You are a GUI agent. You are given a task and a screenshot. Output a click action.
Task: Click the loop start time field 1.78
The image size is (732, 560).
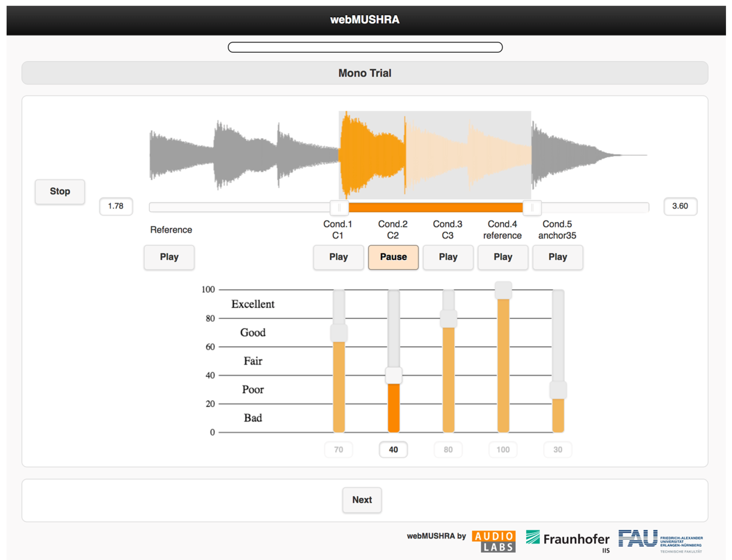(x=116, y=206)
